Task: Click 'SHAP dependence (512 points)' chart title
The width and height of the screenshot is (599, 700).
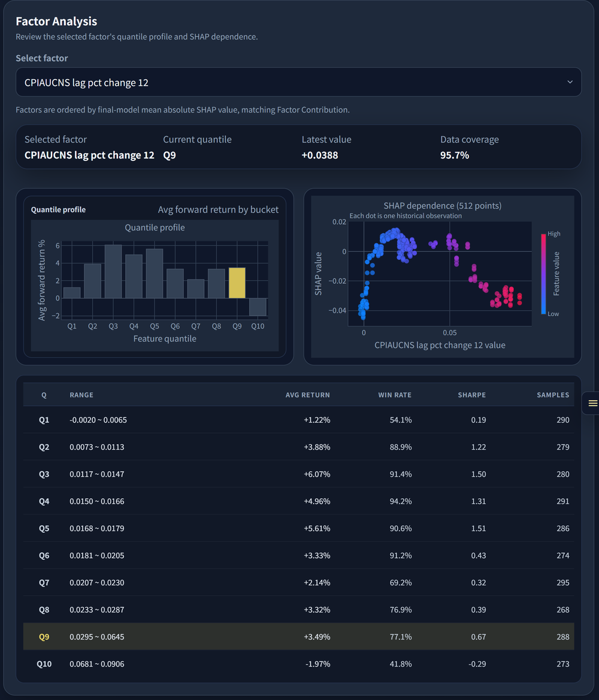Action: [442, 206]
